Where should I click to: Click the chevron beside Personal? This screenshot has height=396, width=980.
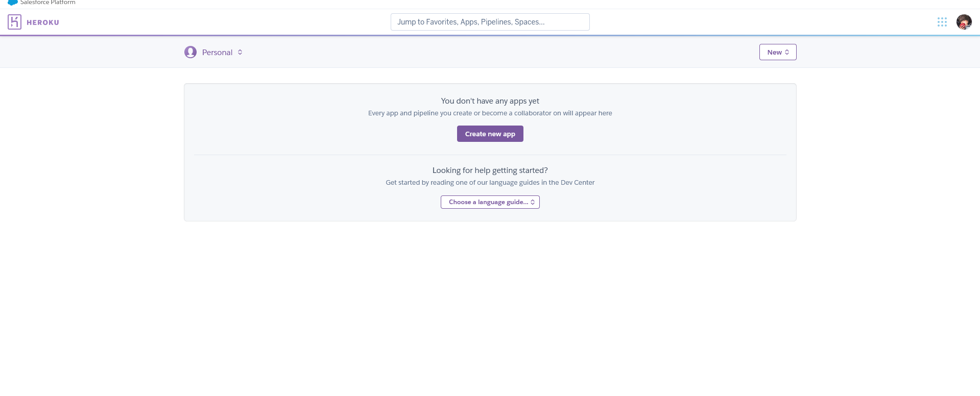(240, 52)
